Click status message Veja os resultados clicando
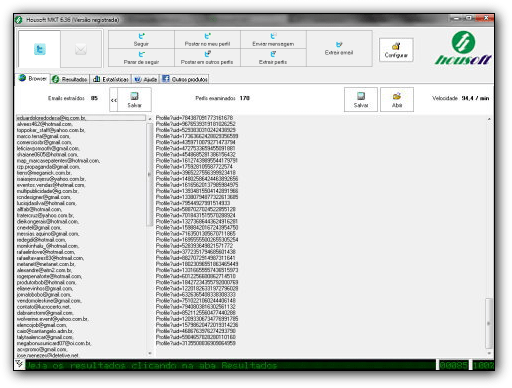This screenshot has height=388, width=512. pyautogui.click(x=151, y=365)
